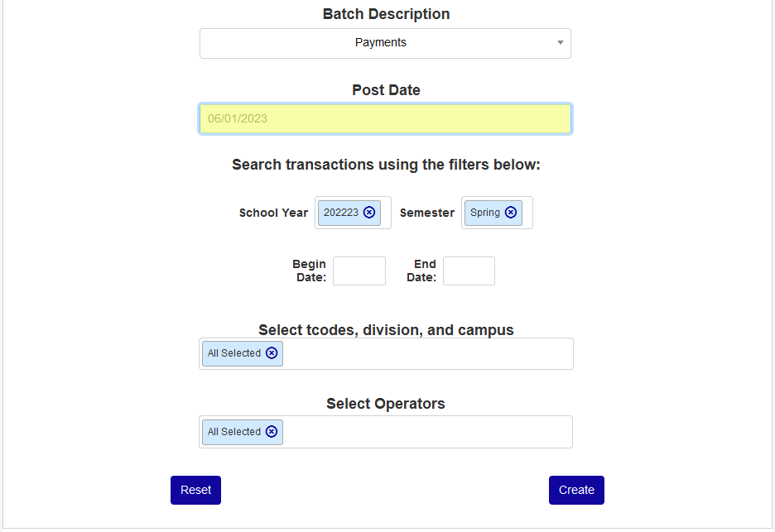The image size is (775, 532).
Task: Click All Selected label in Operators box
Action: pos(234,432)
